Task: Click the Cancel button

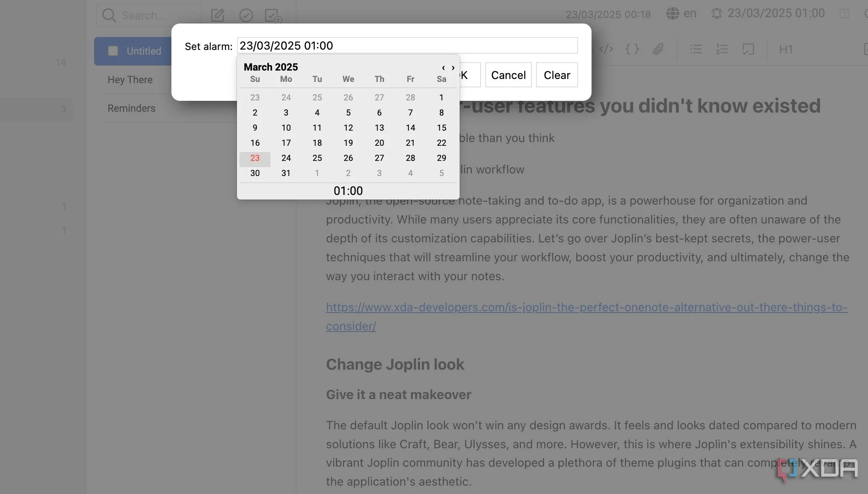Action: click(508, 75)
